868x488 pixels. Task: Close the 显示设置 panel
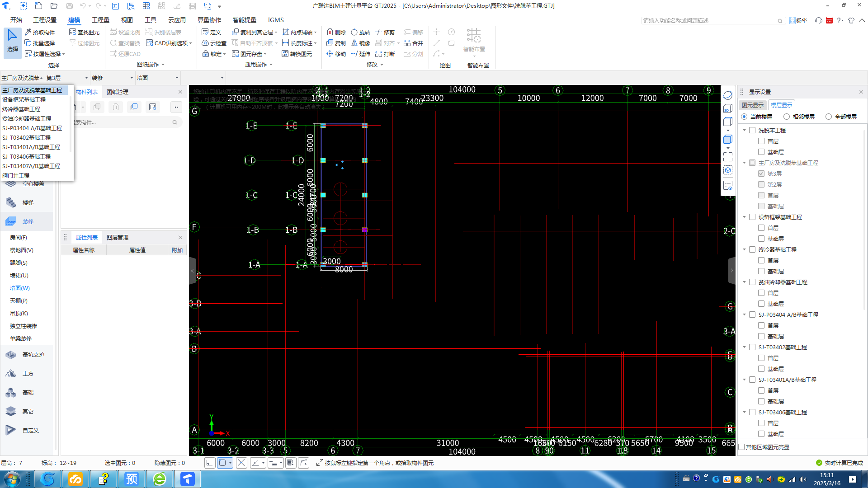coord(861,92)
